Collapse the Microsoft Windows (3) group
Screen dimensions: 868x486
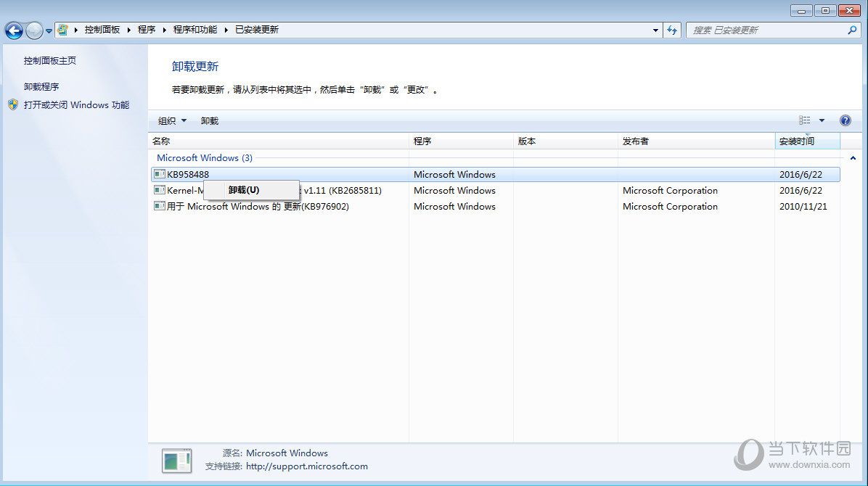[x=853, y=158]
